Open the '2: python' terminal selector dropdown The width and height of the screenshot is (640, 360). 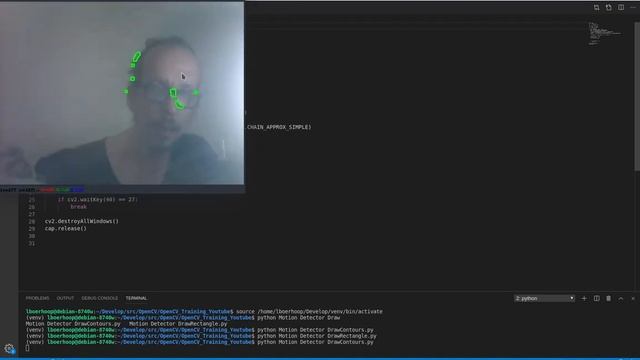(x=544, y=298)
